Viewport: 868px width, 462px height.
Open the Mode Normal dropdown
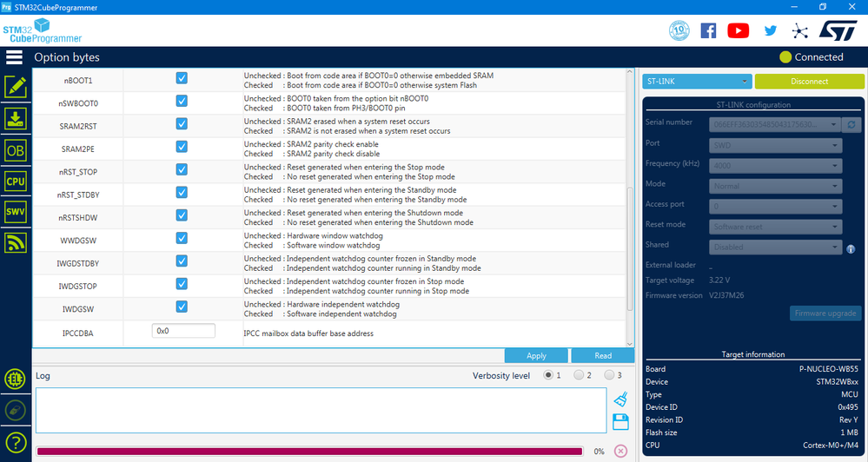click(776, 186)
